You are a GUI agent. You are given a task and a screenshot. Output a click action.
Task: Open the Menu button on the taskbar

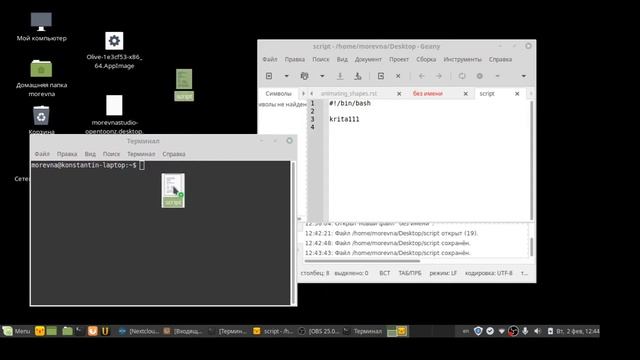16,331
